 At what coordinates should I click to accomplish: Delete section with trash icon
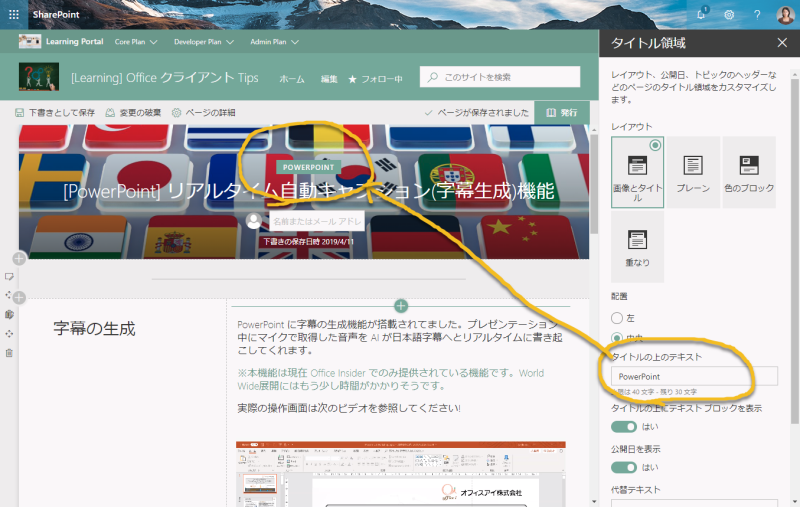pos(9,353)
